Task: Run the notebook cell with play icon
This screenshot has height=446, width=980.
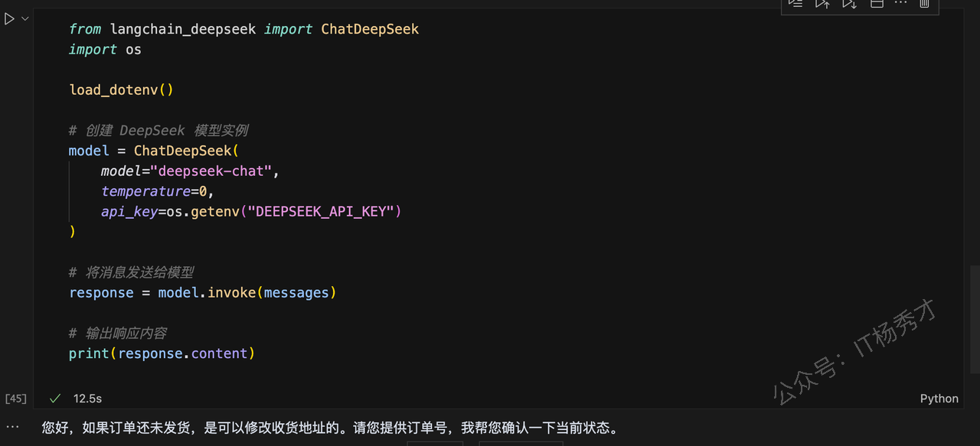Action: point(9,19)
